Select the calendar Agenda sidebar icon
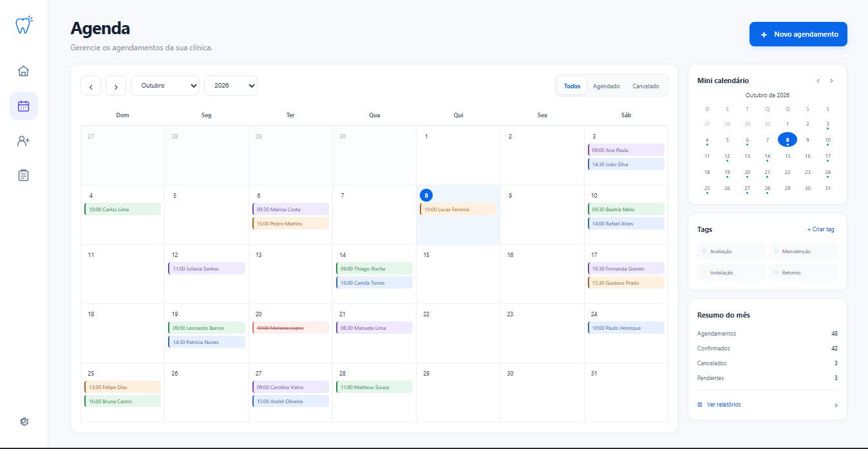This screenshot has height=449, width=868. [24, 106]
